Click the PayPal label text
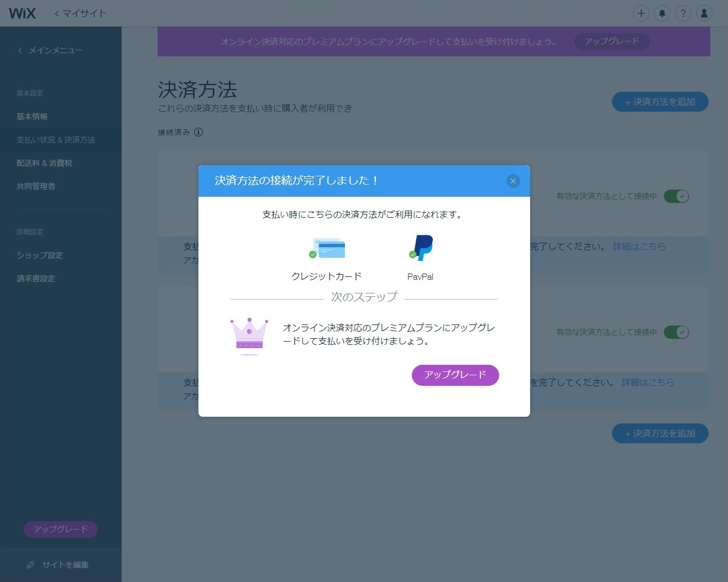This screenshot has width=728, height=582. tap(420, 277)
